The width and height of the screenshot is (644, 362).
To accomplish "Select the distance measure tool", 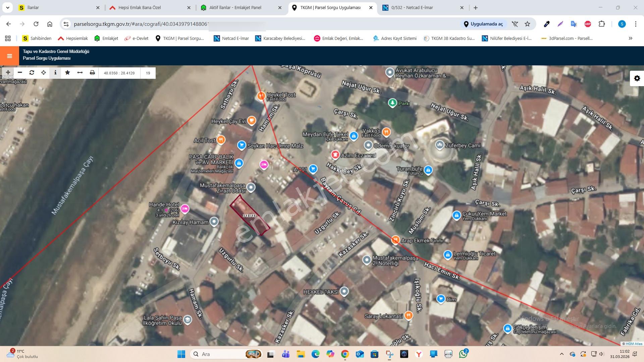I will tap(80, 72).
